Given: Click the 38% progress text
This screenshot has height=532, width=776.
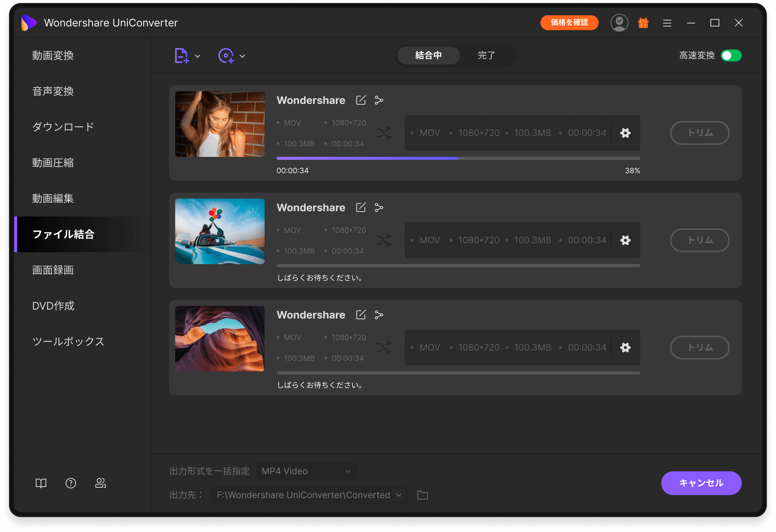Looking at the screenshot, I should pos(633,171).
